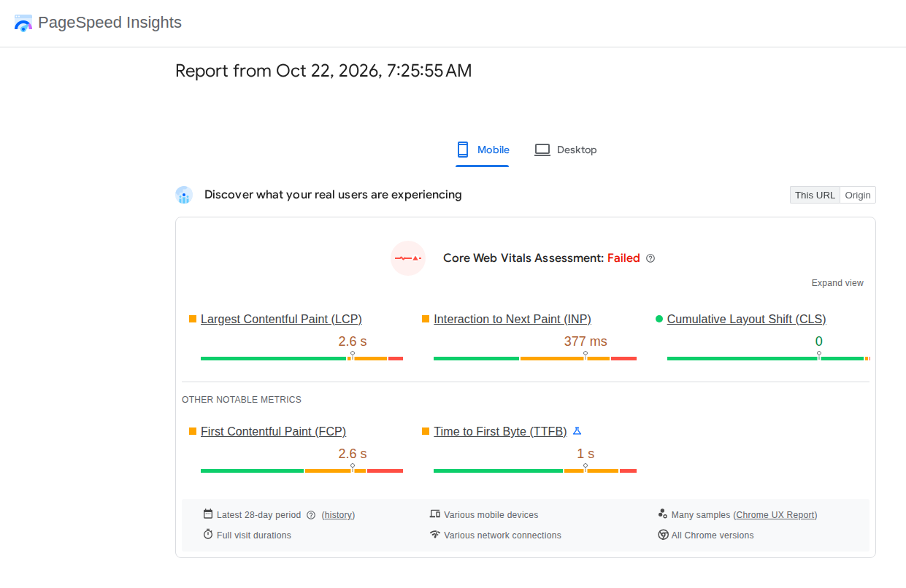Open Interaction to Next Paint (INP) link
Screen dimensions: 906x588
click(512, 319)
